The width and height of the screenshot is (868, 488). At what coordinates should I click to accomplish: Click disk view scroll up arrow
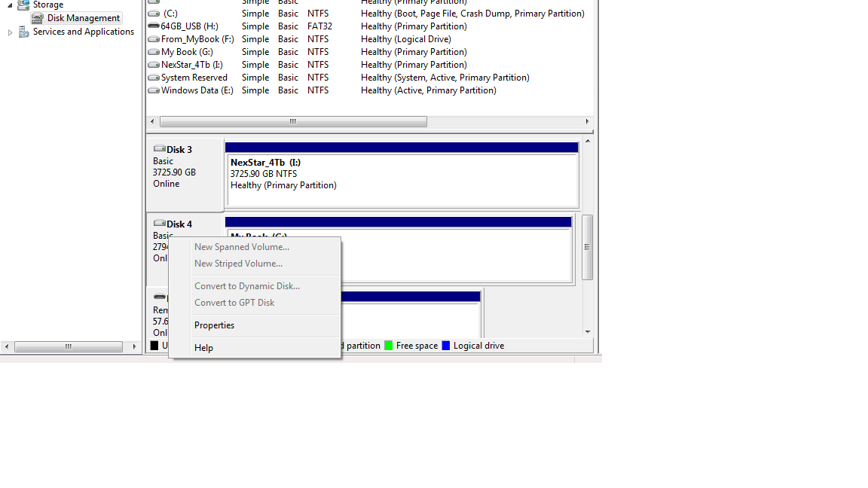tap(588, 142)
